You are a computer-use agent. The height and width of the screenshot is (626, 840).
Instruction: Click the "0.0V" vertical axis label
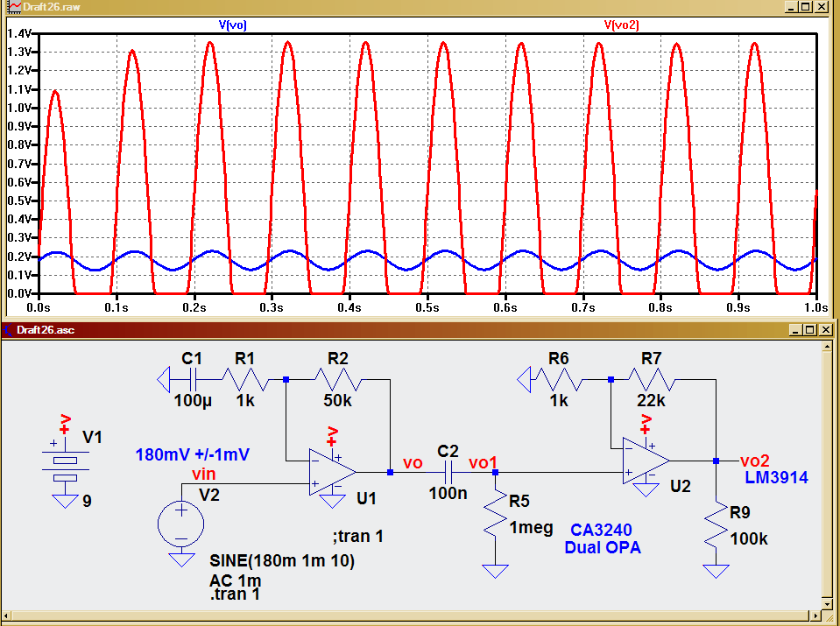(20, 293)
